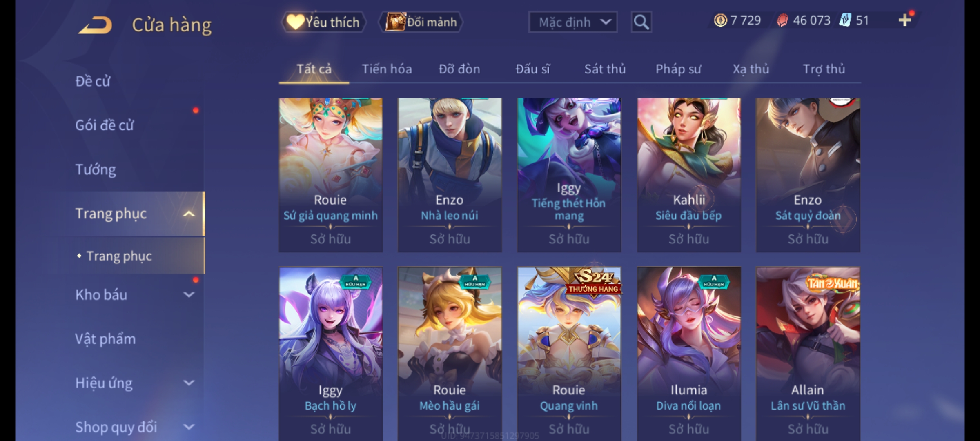980x441 pixels.
Task: Tap the blue voucher currency icon
Action: [845, 20]
